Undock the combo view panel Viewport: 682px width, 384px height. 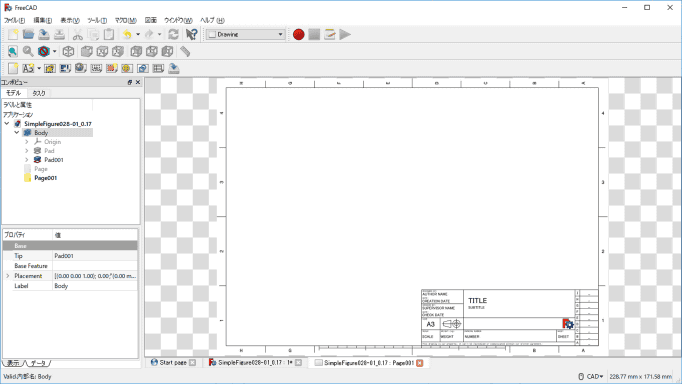pos(130,82)
